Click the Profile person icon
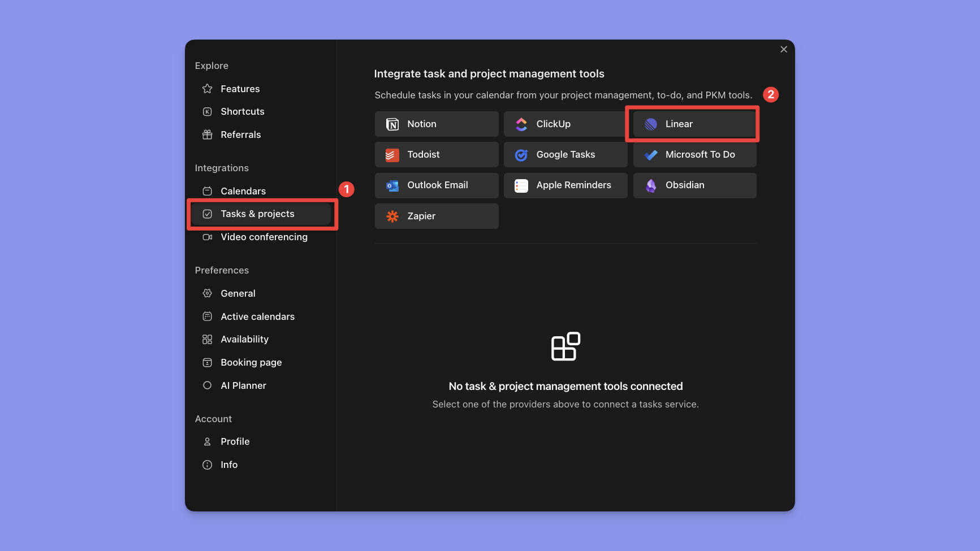The image size is (980, 551). point(208,442)
